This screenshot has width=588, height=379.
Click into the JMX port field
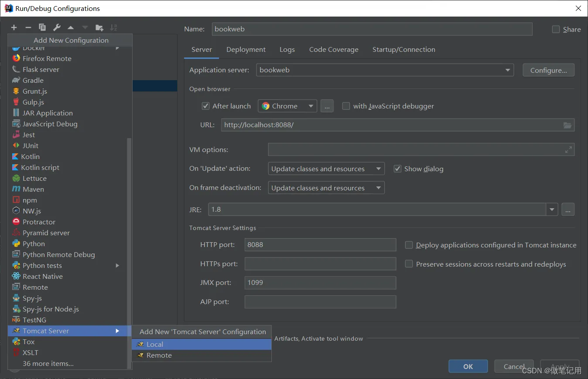tap(320, 282)
